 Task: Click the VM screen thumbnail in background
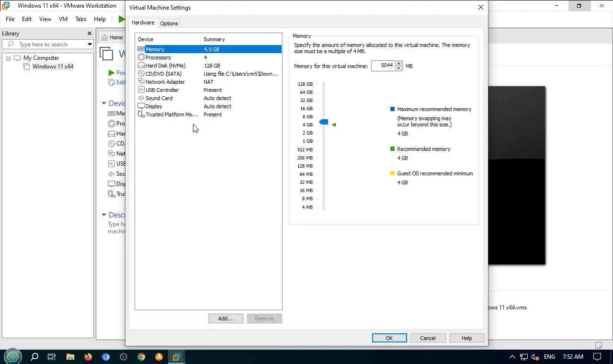click(517, 175)
